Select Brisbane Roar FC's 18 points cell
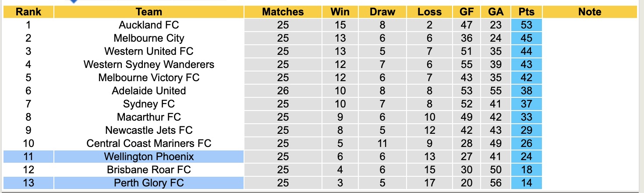This screenshot has height=193, width=644. [526, 170]
